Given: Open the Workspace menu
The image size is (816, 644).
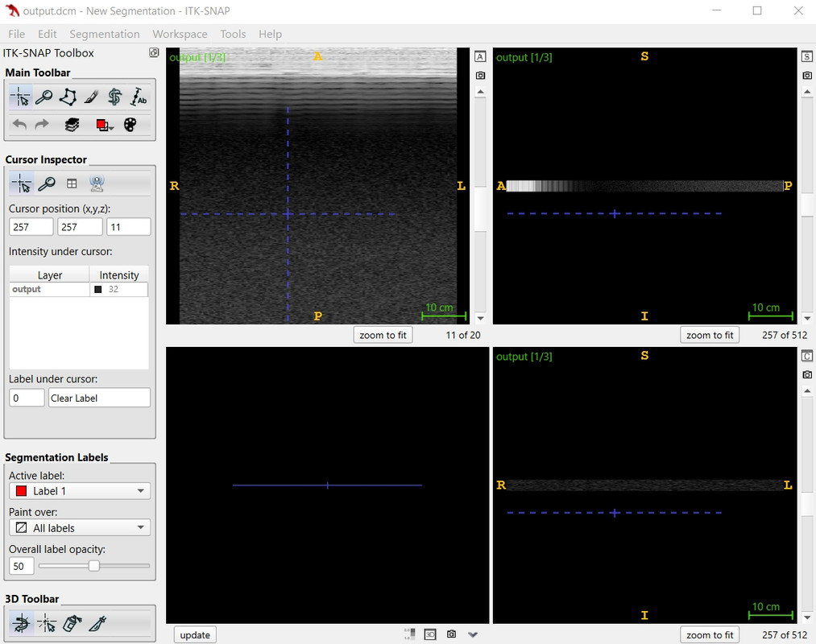Looking at the screenshot, I should 180,34.
